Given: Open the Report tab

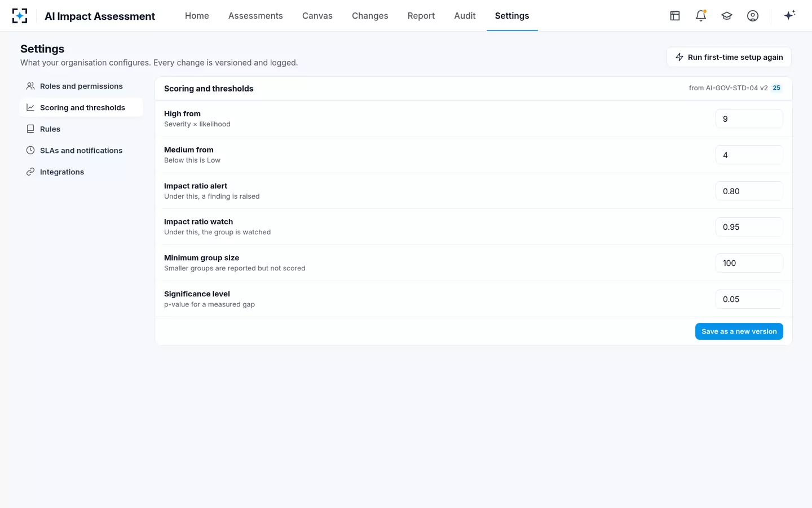Looking at the screenshot, I should (421, 16).
